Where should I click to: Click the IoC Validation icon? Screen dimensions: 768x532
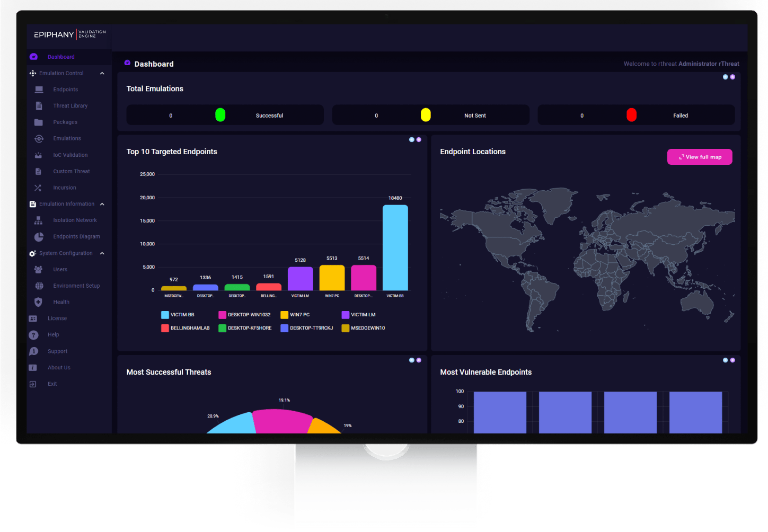click(39, 155)
